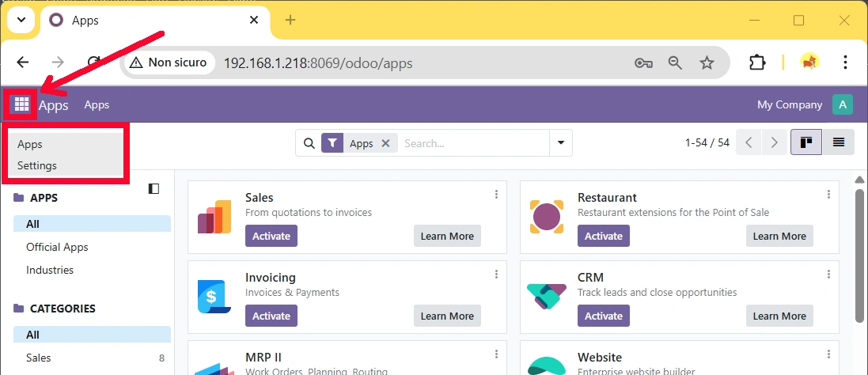Open CRM card three-dot options menu
The width and height of the screenshot is (868, 375).
828,274
